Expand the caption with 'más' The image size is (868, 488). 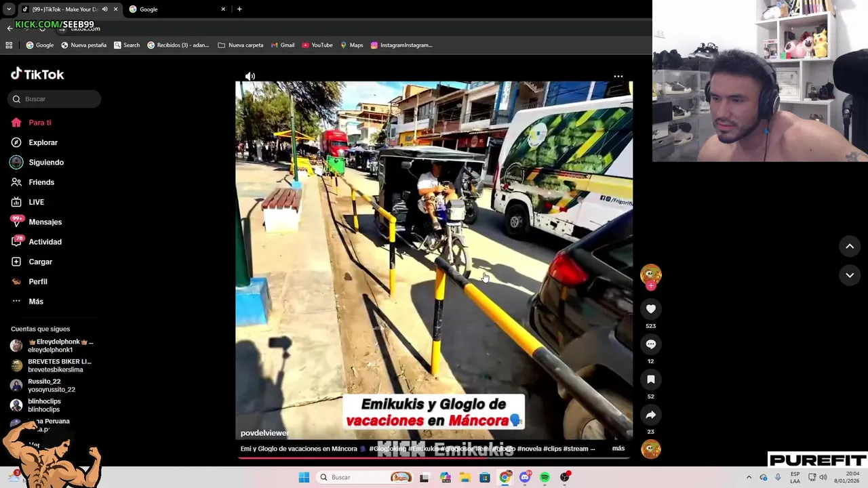pyautogui.click(x=618, y=448)
